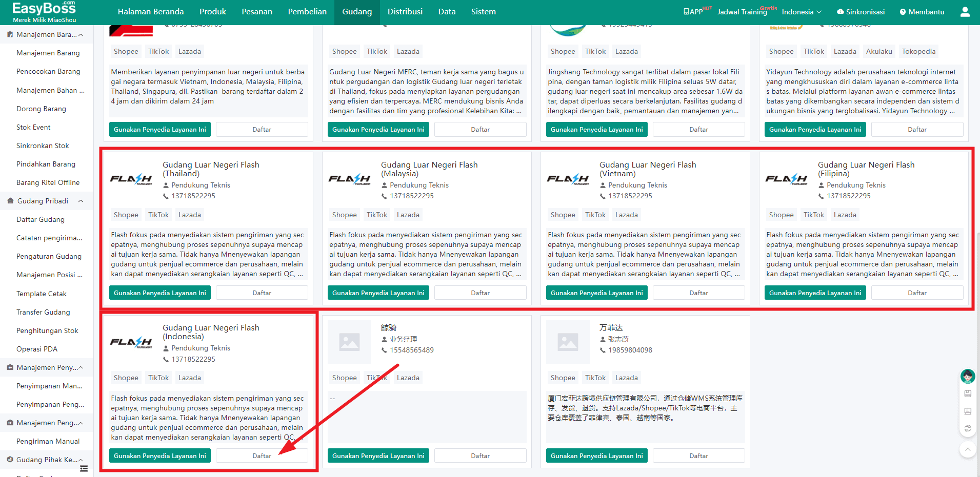Click the Sinkronisasi cloud icon
980x477 pixels.
(840, 12)
